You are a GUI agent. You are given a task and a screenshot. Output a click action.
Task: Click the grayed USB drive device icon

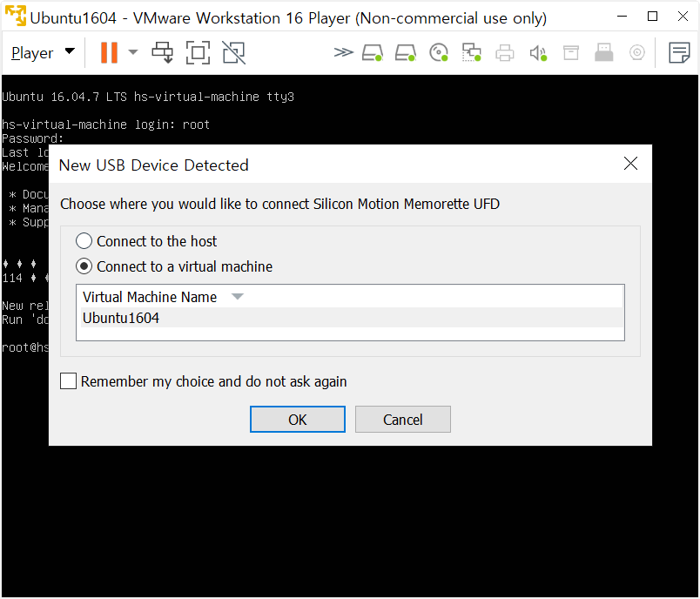(x=604, y=52)
